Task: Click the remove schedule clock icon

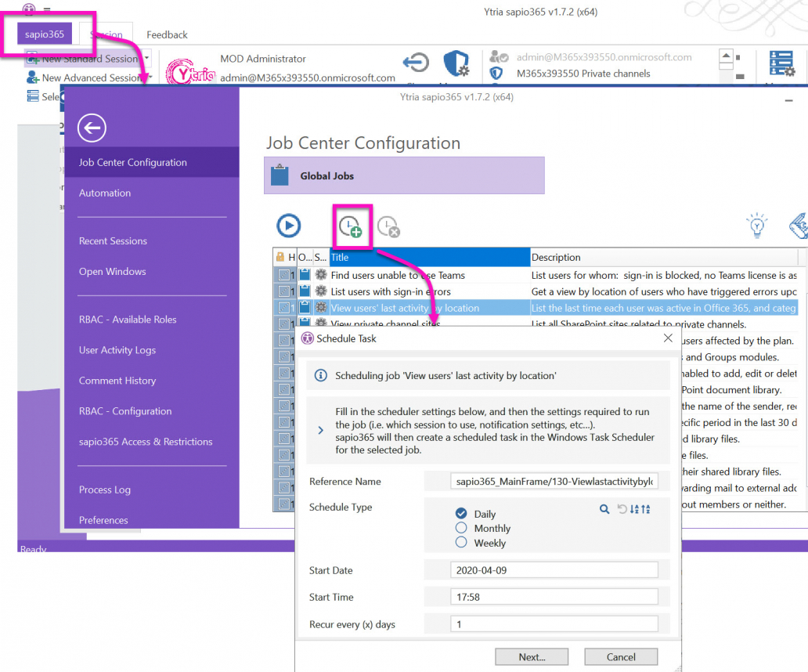Action: pyautogui.click(x=388, y=227)
